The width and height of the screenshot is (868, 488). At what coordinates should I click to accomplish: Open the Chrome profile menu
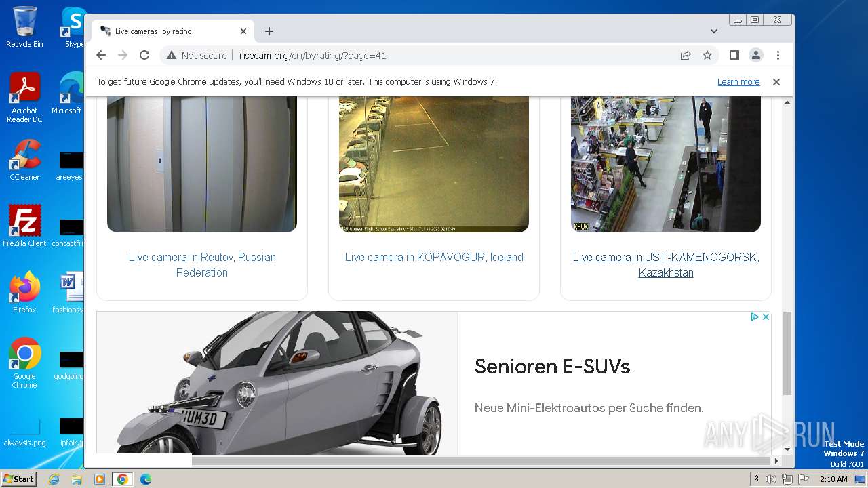pos(755,55)
